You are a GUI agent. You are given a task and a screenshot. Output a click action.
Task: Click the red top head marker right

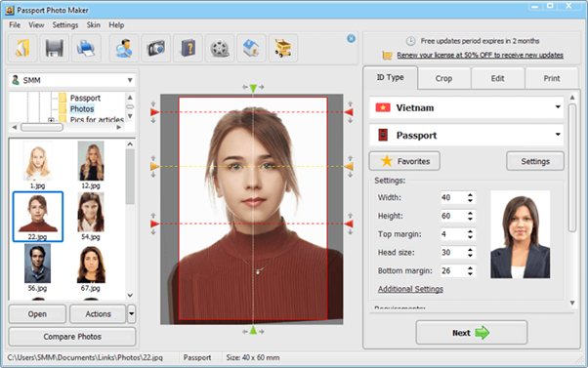(349, 112)
